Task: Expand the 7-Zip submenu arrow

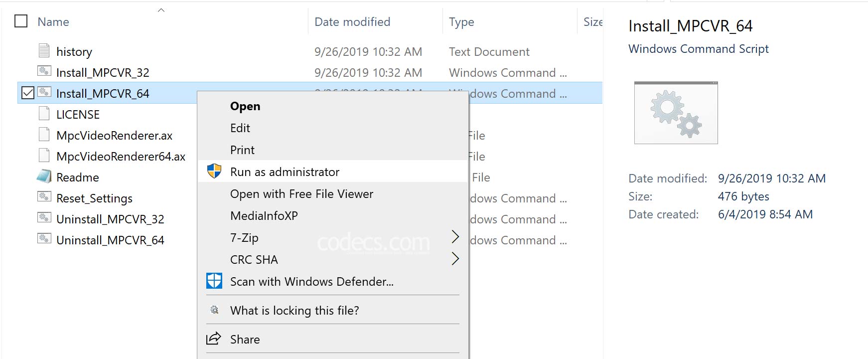Action: (x=455, y=237)
